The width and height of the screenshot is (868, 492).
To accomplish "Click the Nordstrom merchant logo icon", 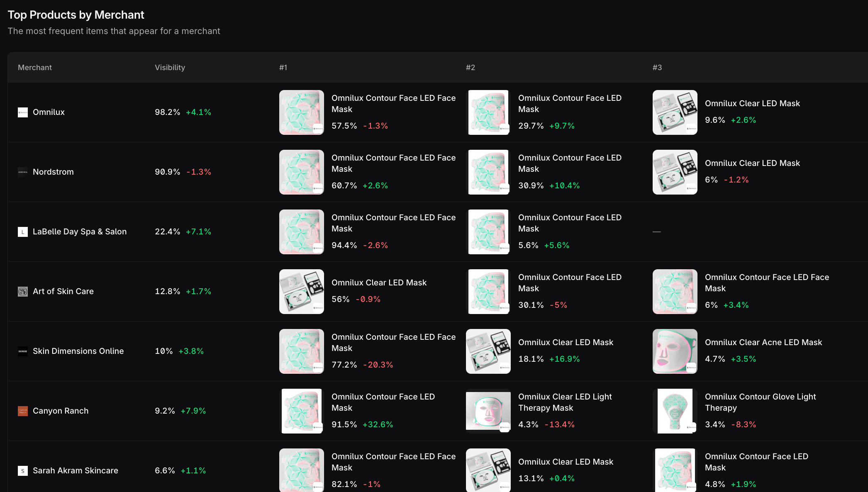I will [x=23, y=172].
